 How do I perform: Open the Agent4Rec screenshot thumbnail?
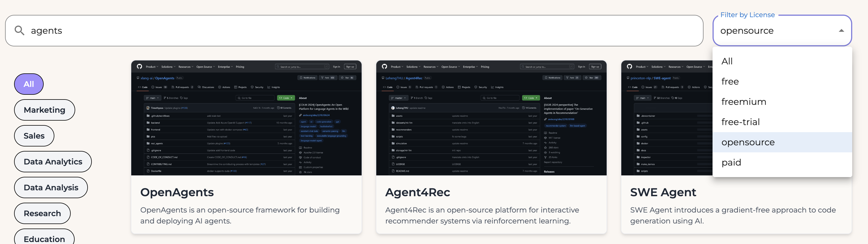(491, 118)
